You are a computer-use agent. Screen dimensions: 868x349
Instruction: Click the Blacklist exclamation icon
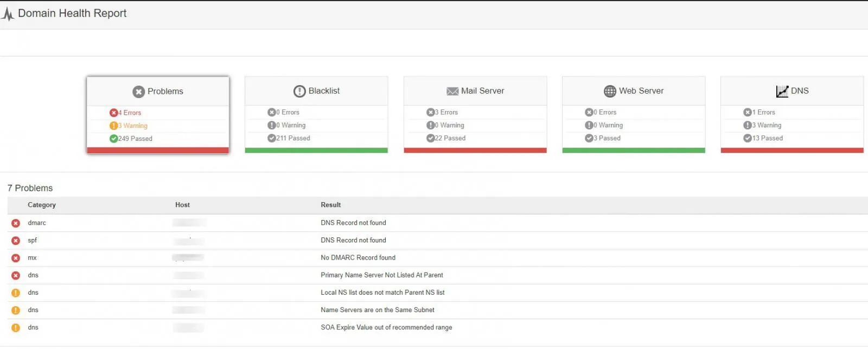pyautogui.click(x=299, y=91)
